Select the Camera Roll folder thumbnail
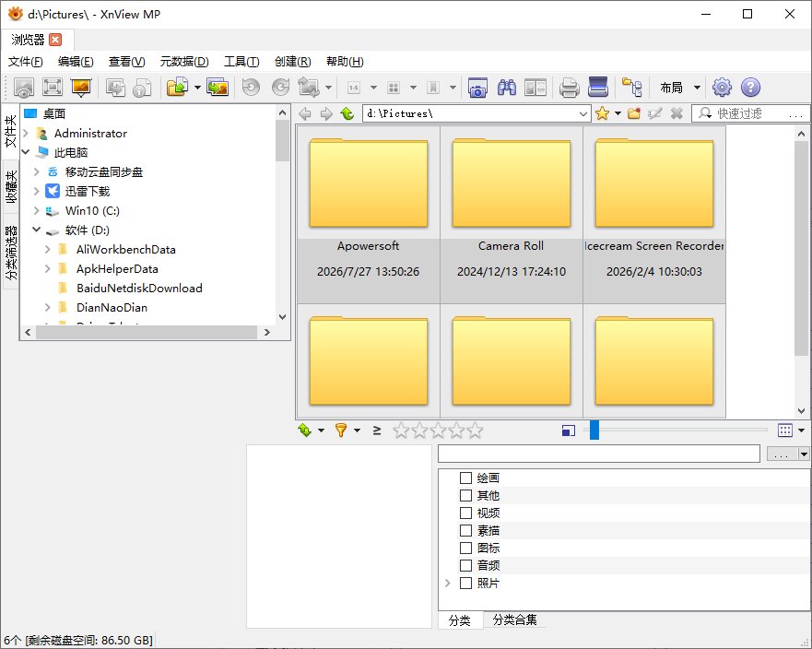Image resolution: width=812 pixels, height=649 pixels. point(512,215)
